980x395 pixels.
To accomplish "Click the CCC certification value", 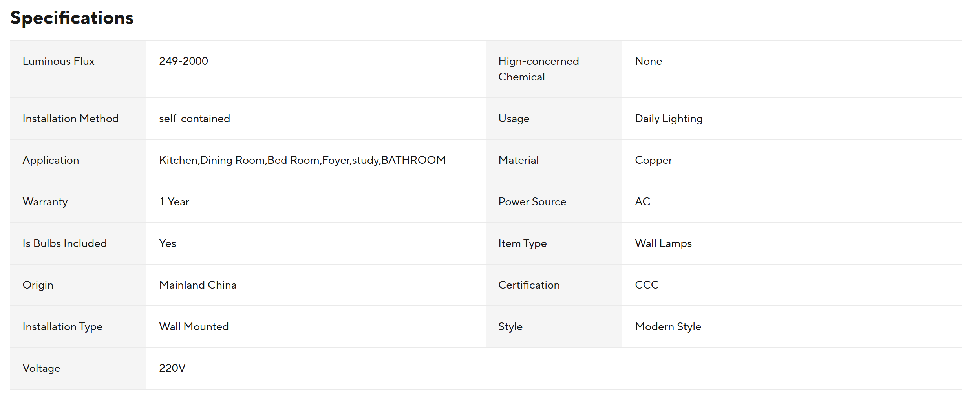I will tap(647, 285).
